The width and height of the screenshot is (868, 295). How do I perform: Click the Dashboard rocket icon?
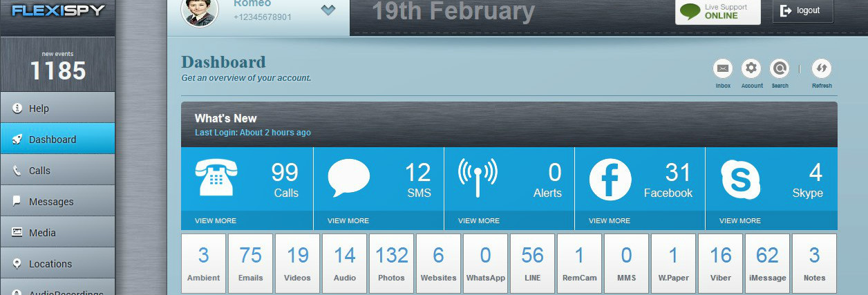[x=17, y=139]
